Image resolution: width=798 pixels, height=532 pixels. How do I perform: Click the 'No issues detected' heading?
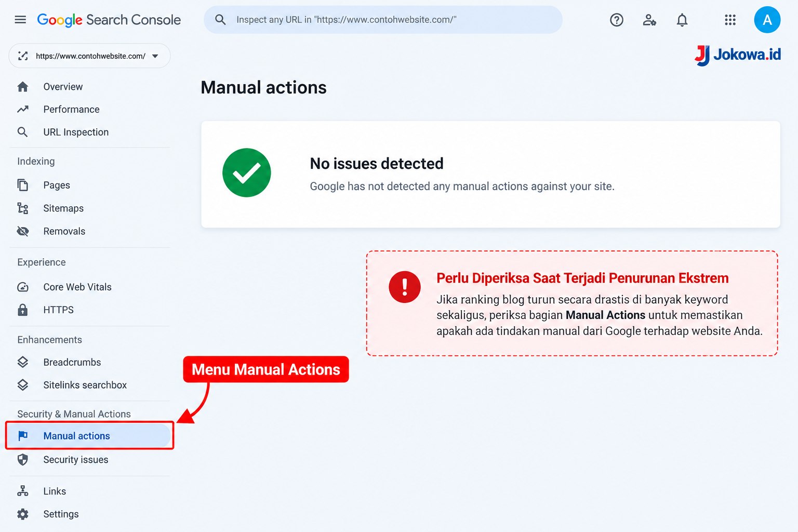point(377,164)
